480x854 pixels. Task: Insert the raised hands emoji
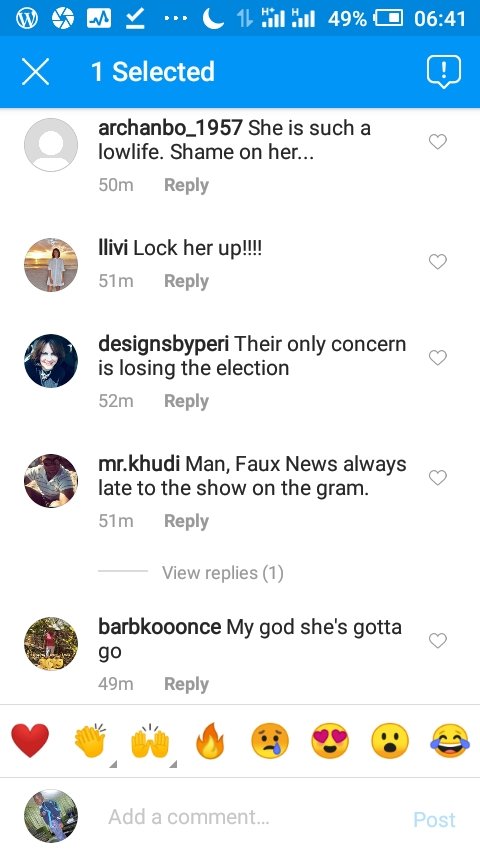tap(150, 741)
